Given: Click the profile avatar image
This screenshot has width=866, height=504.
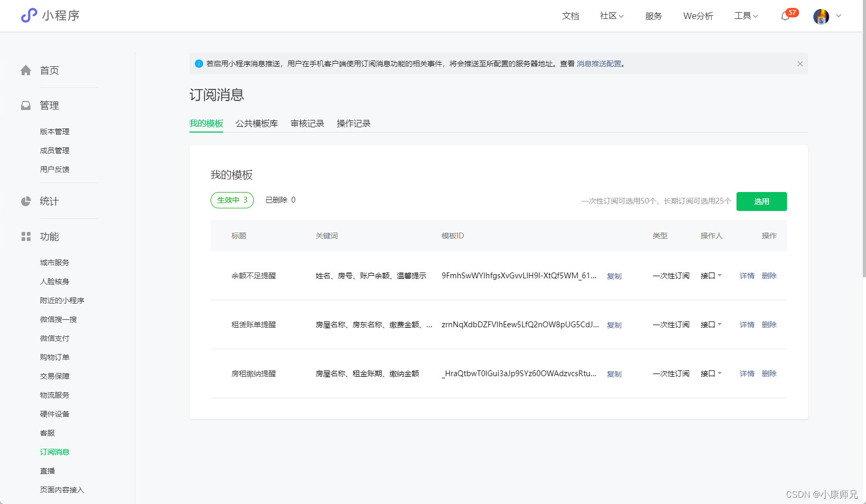Looking at the screenshot, I should (820, 16).
